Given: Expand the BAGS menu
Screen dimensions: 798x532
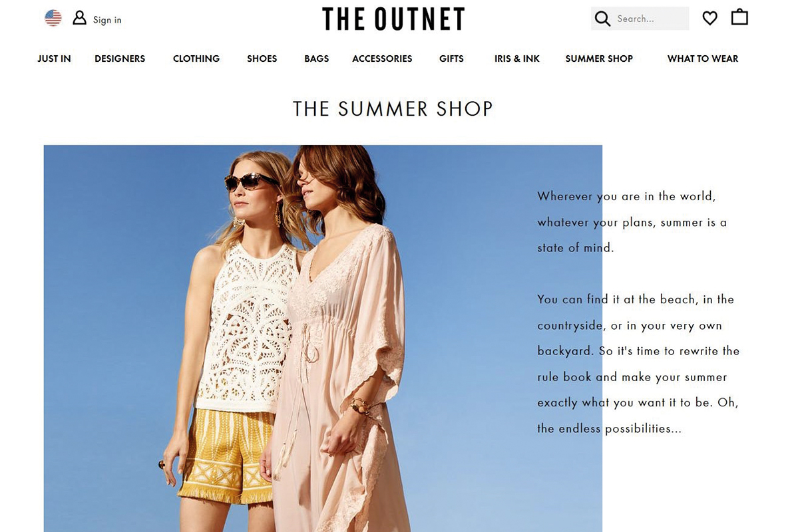Looking at the screenshot, I should (x=317, y=59).
